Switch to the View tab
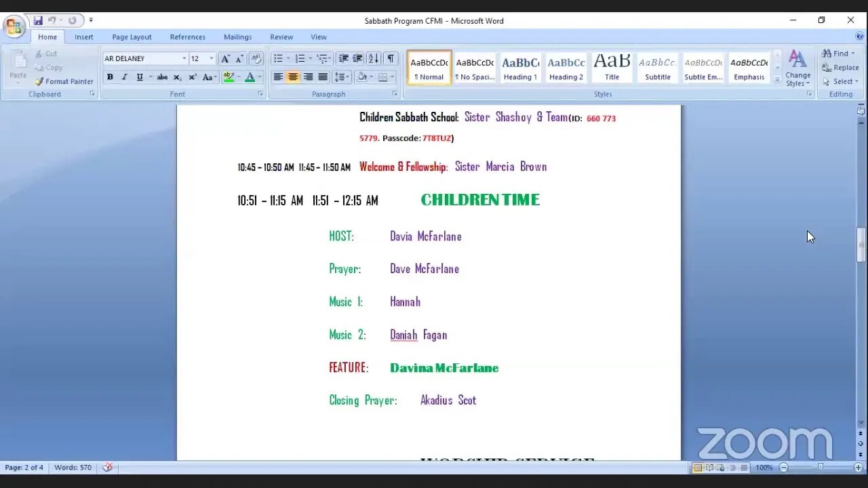The image size is (868, 488). (x=319, y=37)
